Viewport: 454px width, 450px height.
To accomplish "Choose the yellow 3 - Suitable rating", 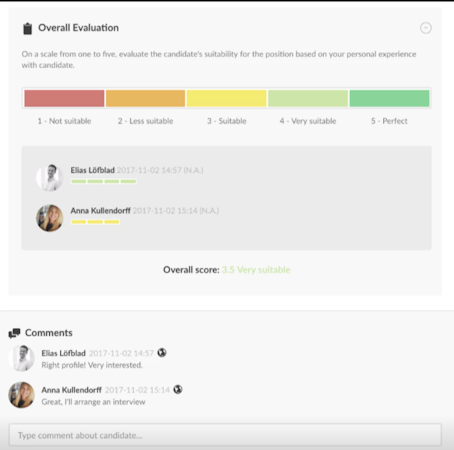I will point(227,98).
